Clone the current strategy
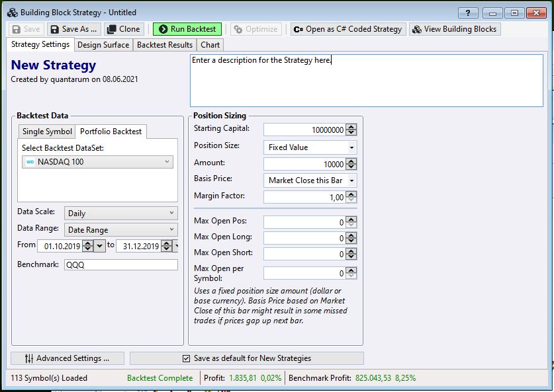This screenshot has height=392, width=554. coord(122,28)
